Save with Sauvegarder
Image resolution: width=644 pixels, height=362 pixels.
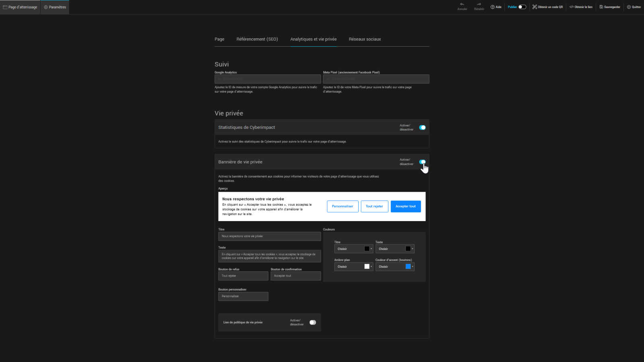[610, 7]
